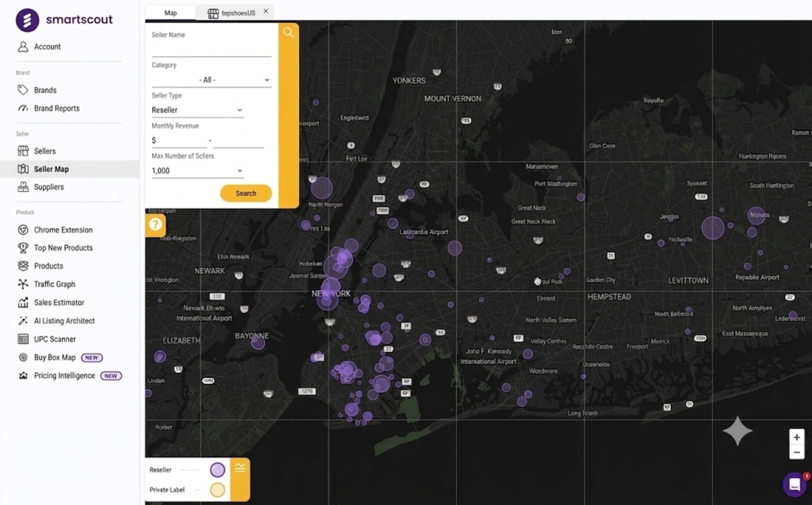This screenshot has height=505, width=812.
Task: Click the magnifier icon on search panel
Action: (289, 33)
